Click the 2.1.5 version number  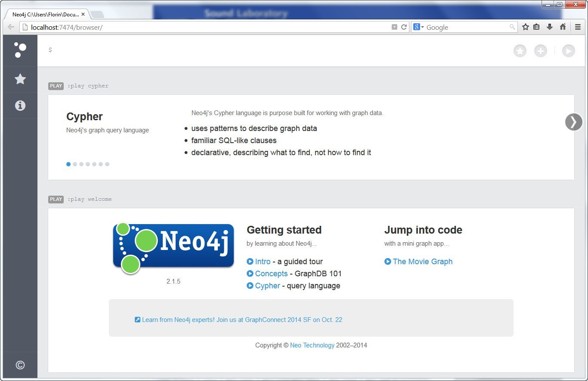pos(173,281)
